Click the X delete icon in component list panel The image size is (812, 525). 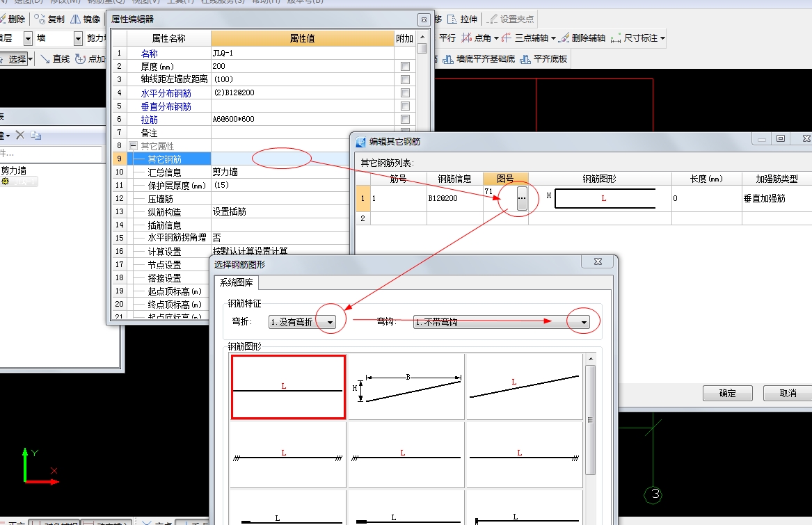pyautogui.click(x=20, y=135)
